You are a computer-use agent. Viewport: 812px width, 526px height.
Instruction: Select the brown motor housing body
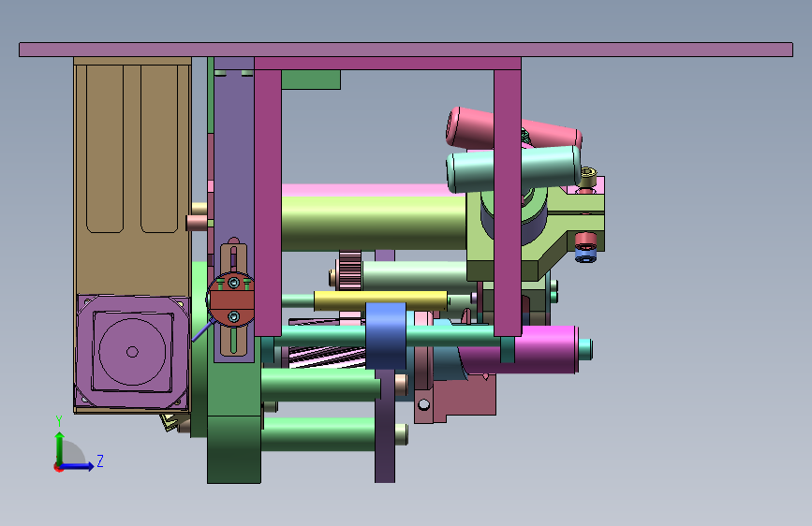pos(133,176)
